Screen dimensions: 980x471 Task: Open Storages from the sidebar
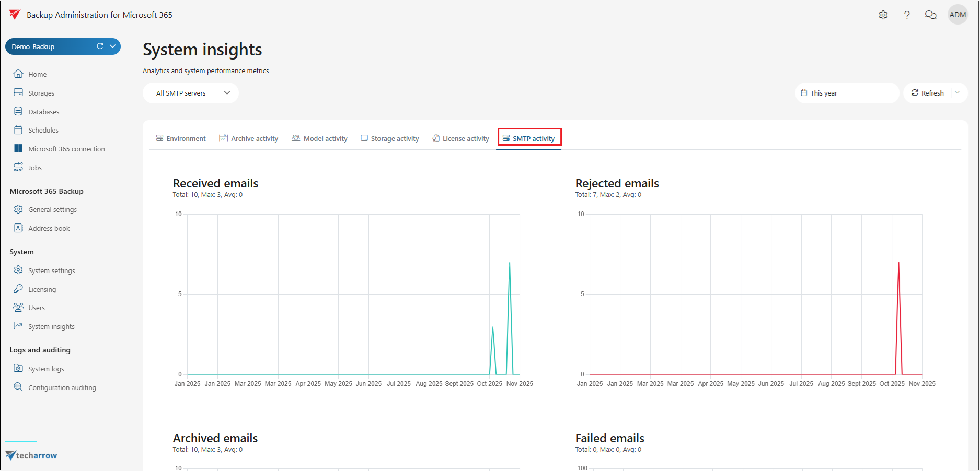(x=41, y=93)
